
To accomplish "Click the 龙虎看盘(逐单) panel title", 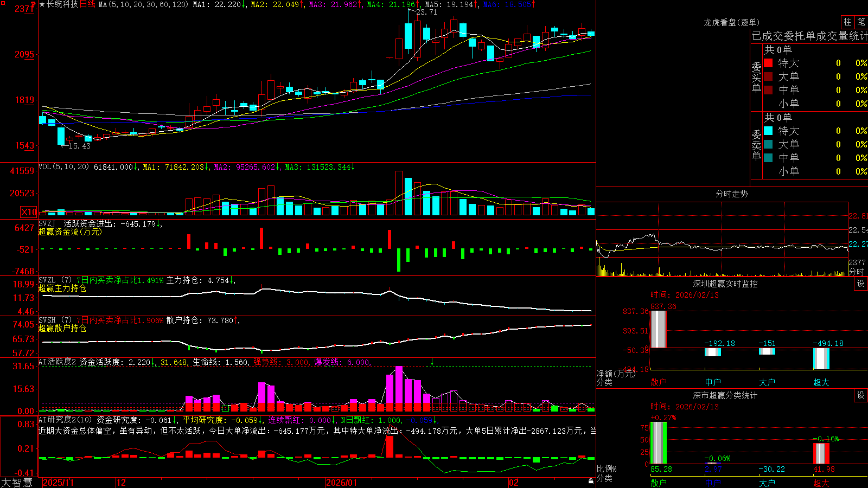I will pyautogui.click(x=731, y=22).
